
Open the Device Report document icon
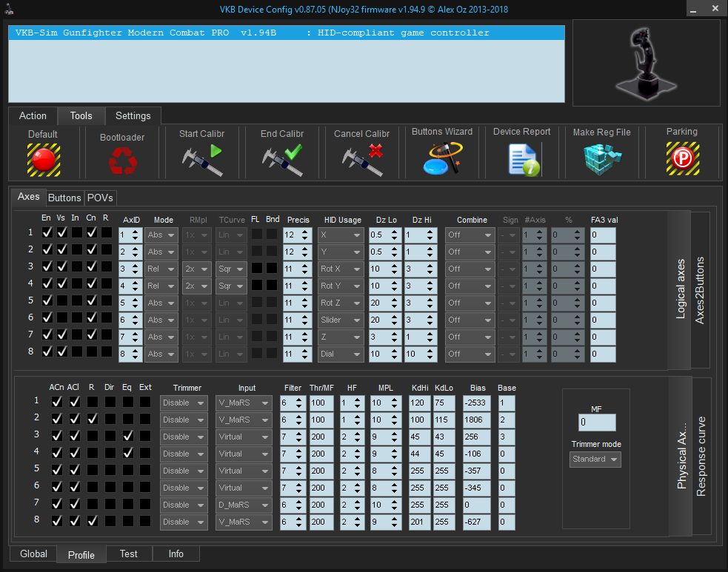[522, 159]
